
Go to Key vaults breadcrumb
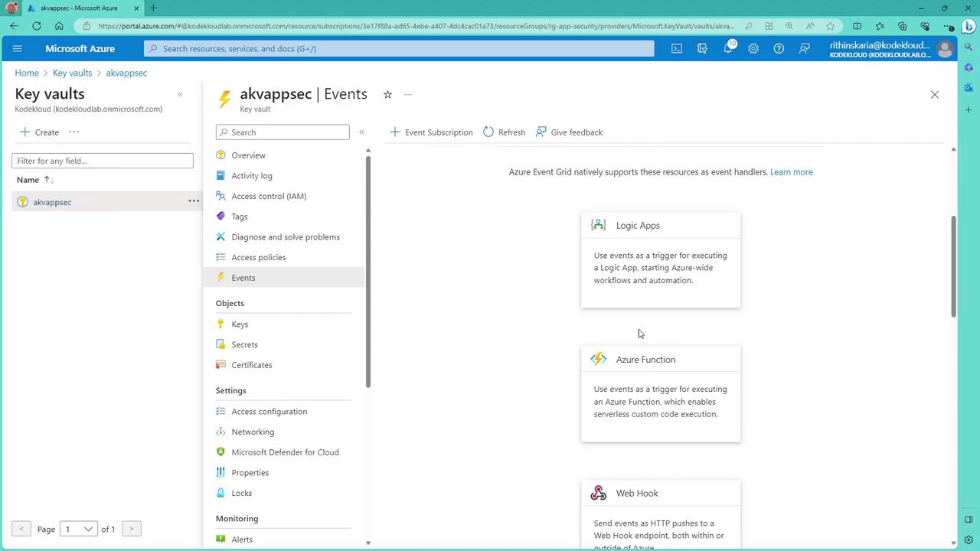pos(72,73)
